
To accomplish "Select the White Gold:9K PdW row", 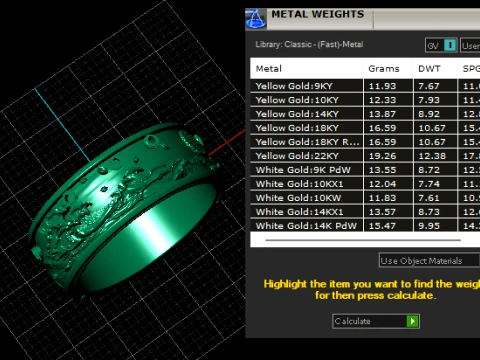I will point(365,170).
